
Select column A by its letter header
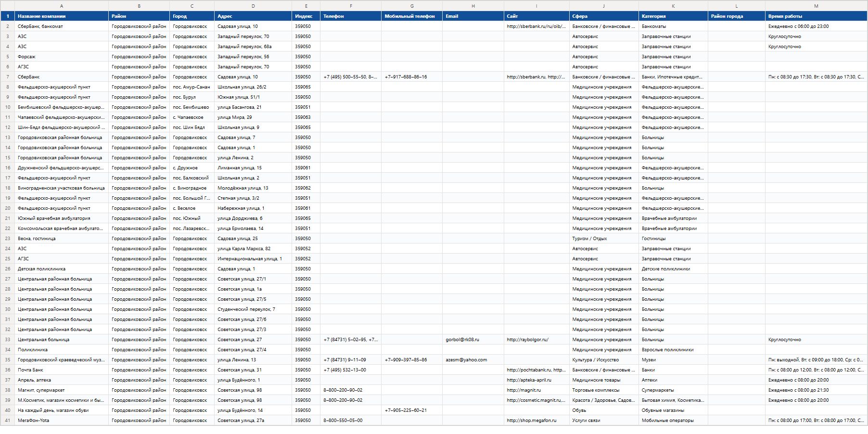click(62, 6)
